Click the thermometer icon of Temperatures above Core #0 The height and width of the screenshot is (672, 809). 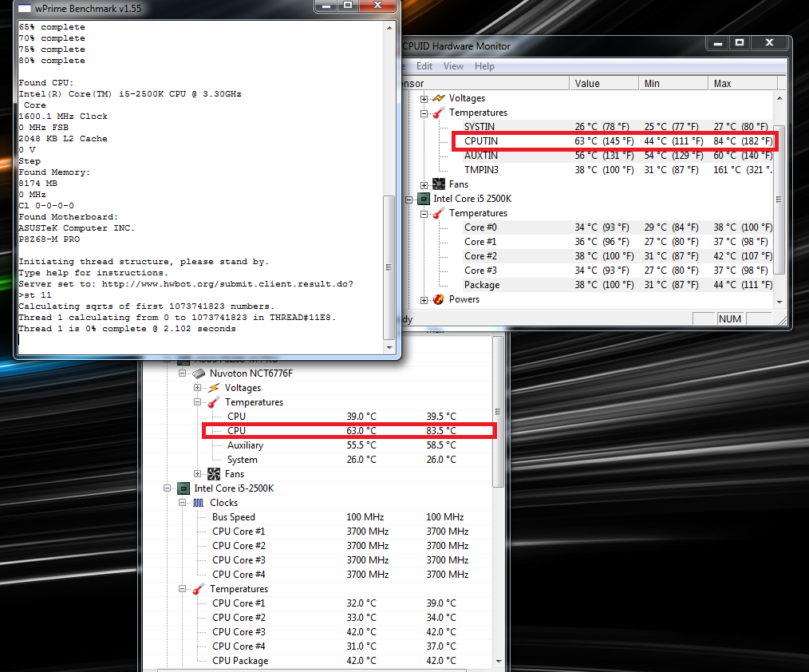[x=439, y=213]
